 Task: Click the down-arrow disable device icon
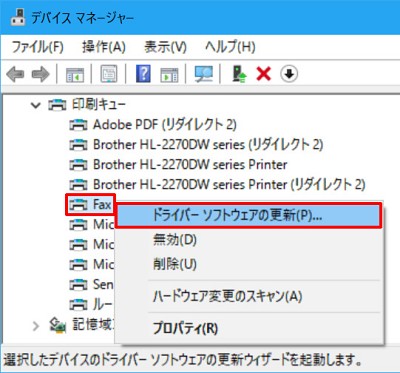[289, 74]
